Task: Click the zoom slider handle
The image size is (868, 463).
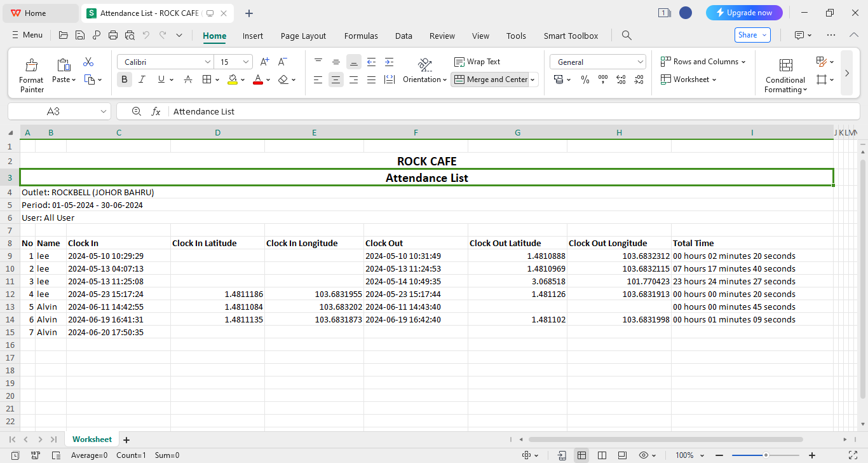Action: pos(766,455)
